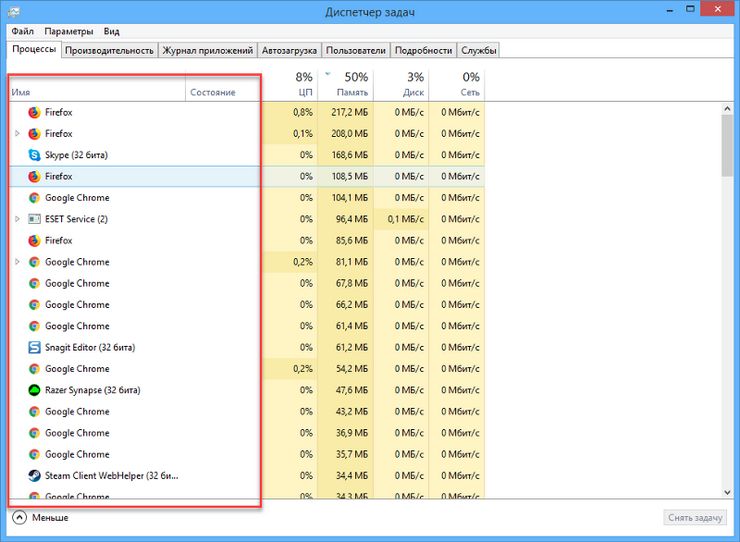
Task: Click the Chrome icon in the 54,2 МБ row
Action: coord(34,369)
